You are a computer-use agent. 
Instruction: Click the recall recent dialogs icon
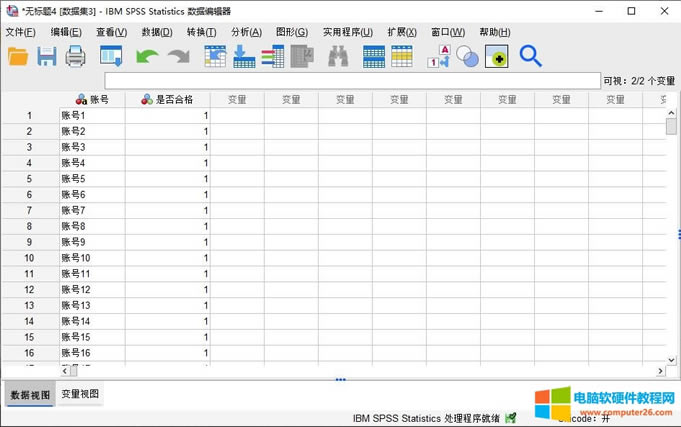coord(111,57)
